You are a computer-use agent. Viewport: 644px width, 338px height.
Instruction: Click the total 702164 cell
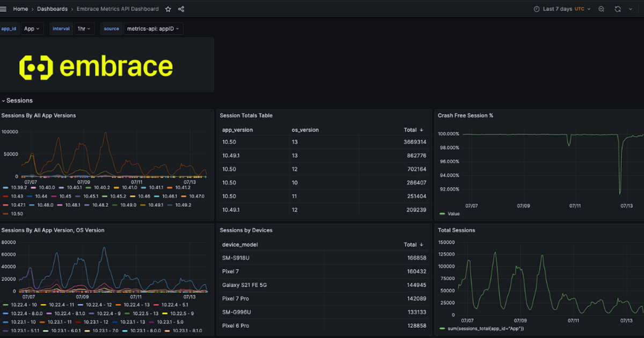(416, 169)
